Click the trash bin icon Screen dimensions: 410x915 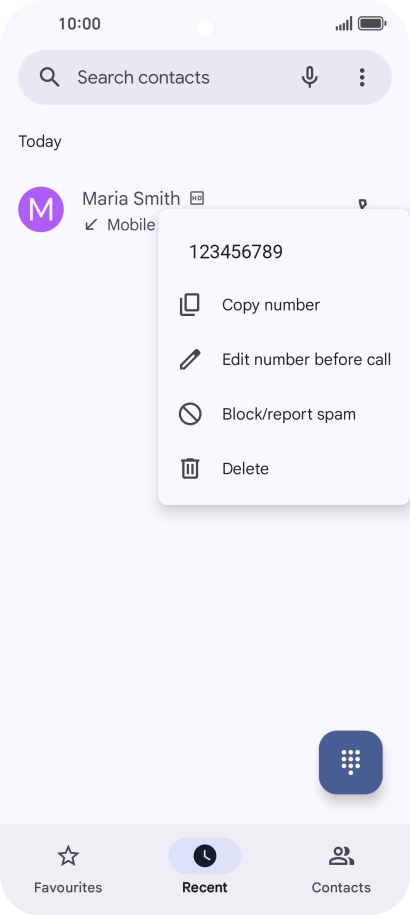coord(190,469)
